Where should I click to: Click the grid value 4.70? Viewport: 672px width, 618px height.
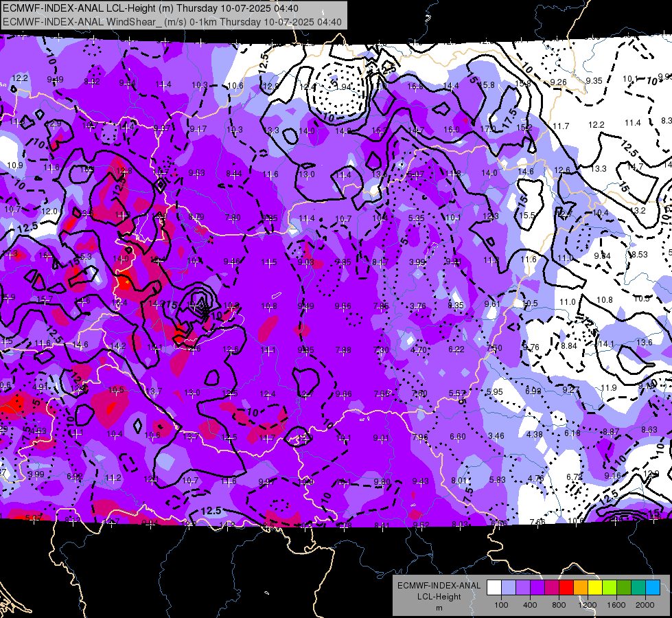pos(418,350)
